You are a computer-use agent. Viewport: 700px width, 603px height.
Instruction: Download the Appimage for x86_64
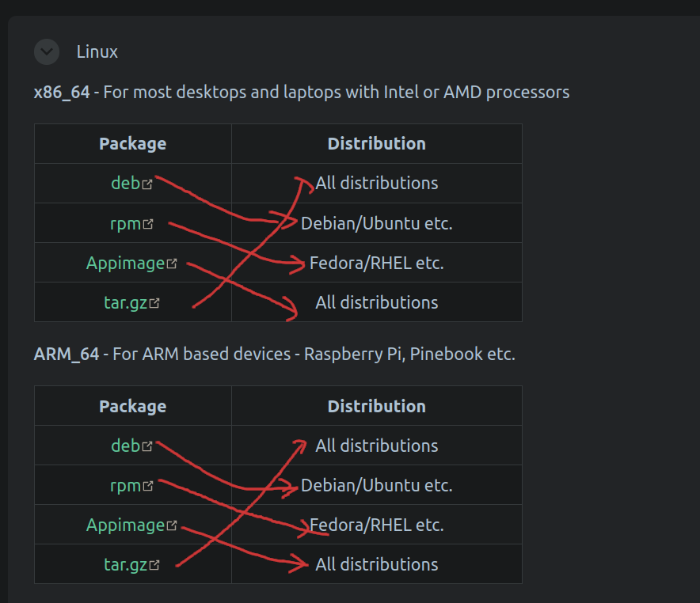(x=127, y=263)
